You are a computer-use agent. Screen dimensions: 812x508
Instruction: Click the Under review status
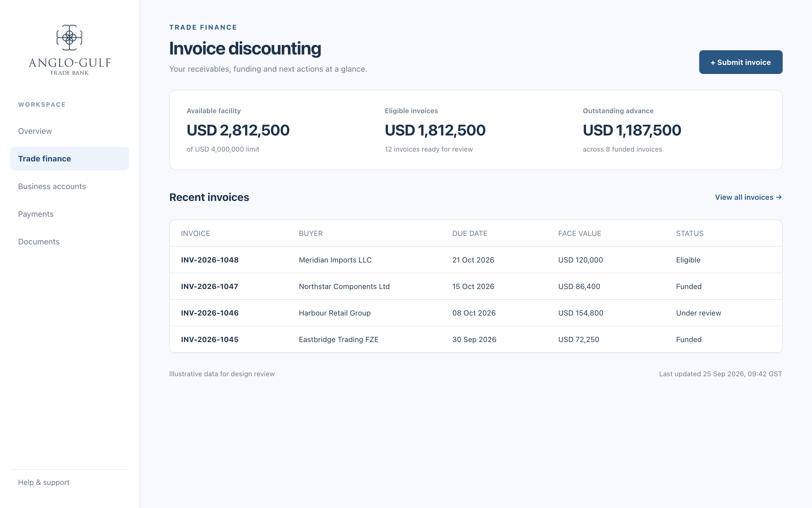698,313
